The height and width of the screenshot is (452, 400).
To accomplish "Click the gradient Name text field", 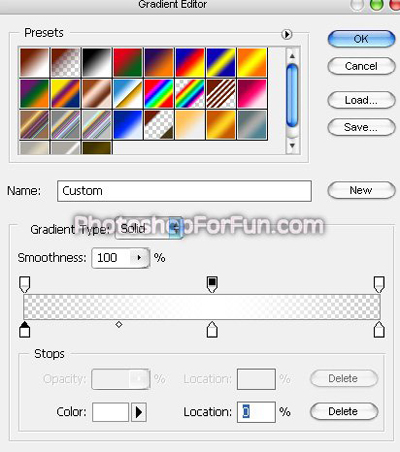I will pos(184,191).
